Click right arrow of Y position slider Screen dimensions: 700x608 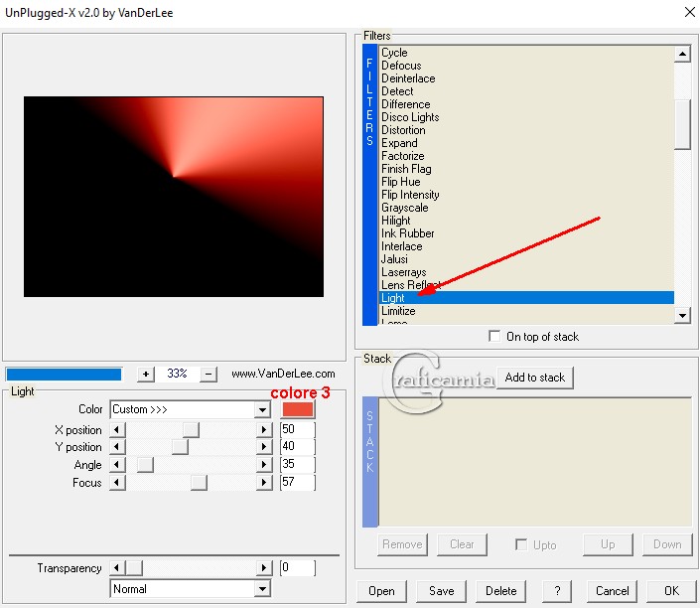point(264,447)
